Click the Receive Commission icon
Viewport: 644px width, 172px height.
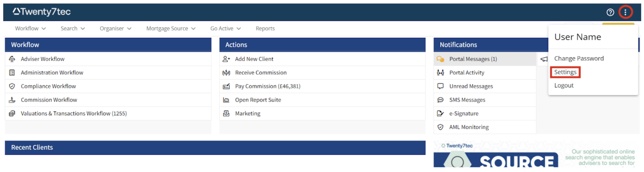click(x=226, y=73)
